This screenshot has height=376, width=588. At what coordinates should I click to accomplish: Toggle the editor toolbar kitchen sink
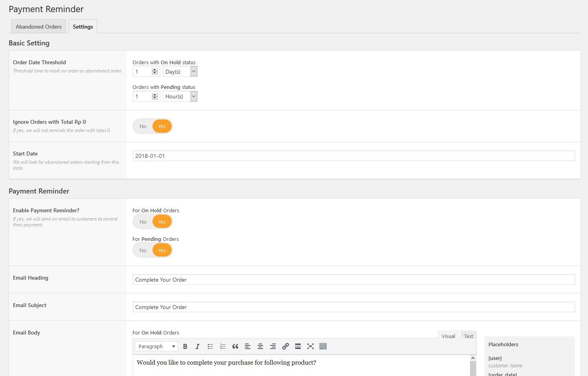pyautogui.click(x=323, y=346)
